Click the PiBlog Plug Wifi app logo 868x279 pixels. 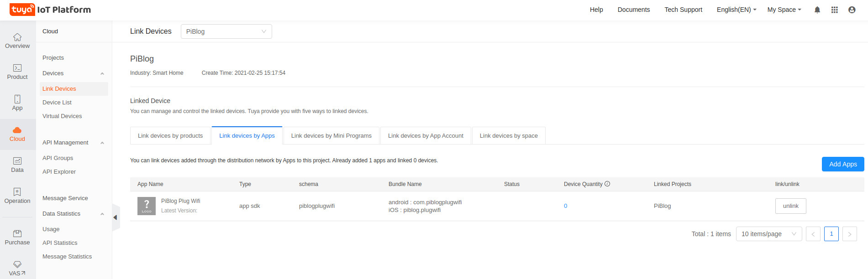(x=147, y=206)
